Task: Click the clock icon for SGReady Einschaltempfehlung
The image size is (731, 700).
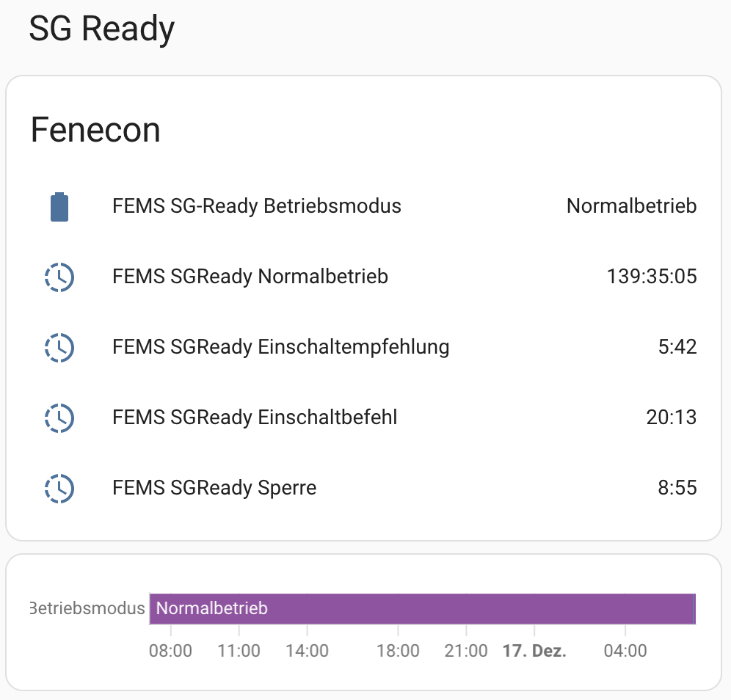Action: point(59,347)
